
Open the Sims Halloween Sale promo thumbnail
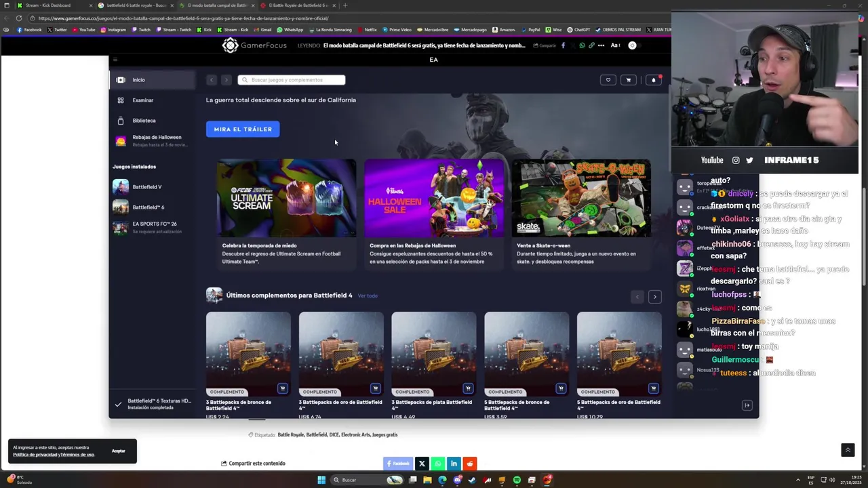click(x=434, y=198)
